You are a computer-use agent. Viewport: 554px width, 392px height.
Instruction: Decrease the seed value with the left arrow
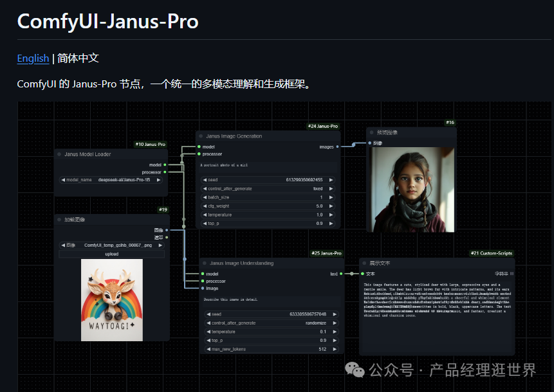(204, 180)
